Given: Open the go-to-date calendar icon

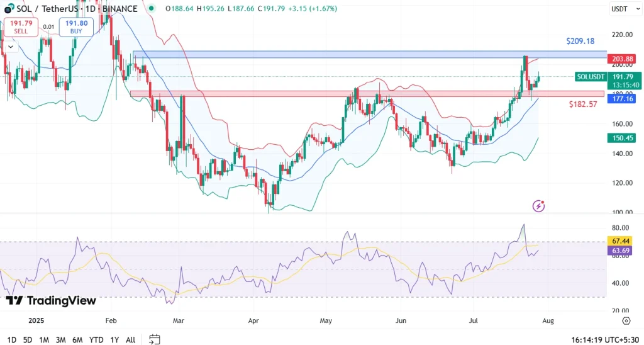Looking at the screenshot, I should 154,339.
